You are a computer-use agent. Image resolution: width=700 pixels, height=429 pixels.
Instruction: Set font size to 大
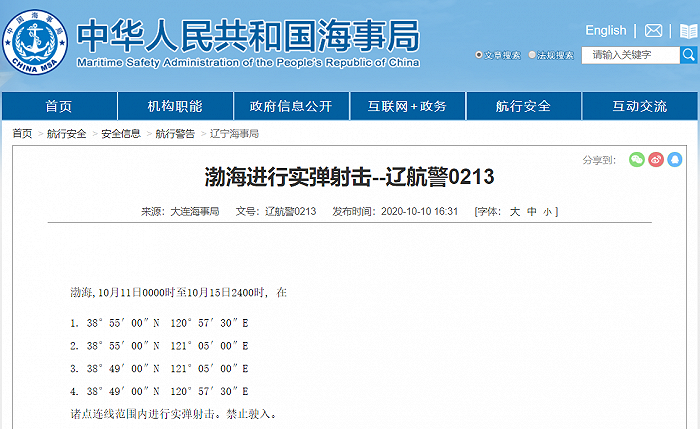coord(515,211)
